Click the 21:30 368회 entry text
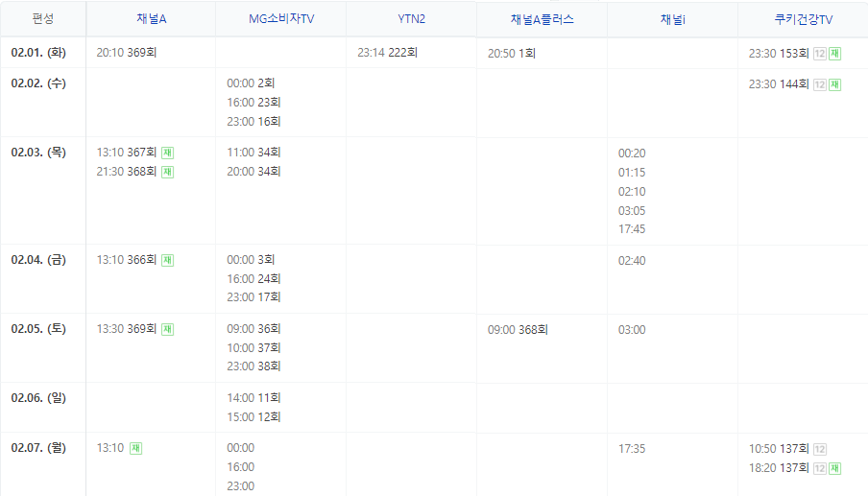Screen dimensions: 868x496 126,172
